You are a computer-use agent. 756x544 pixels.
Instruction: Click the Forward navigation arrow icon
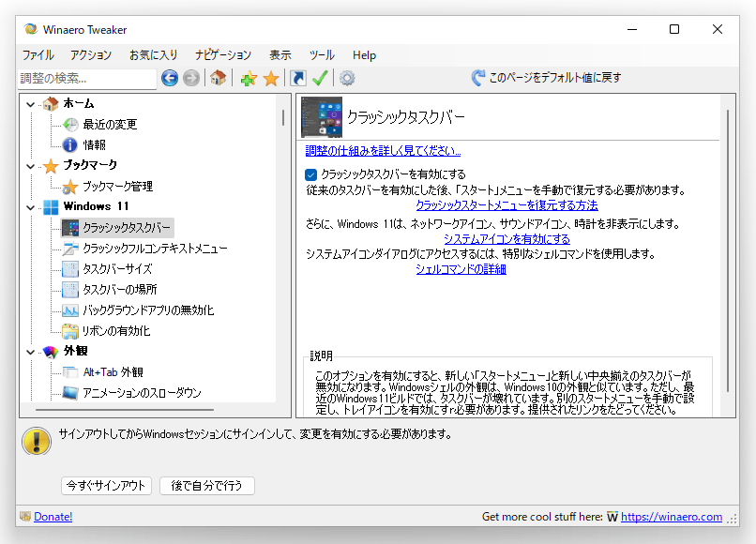pyautogui.click(x=191, y=78)
